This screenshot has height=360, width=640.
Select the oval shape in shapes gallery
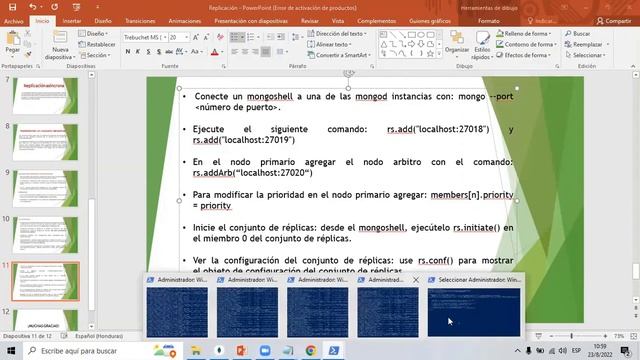pyautogui.click(x=421, y=35)
